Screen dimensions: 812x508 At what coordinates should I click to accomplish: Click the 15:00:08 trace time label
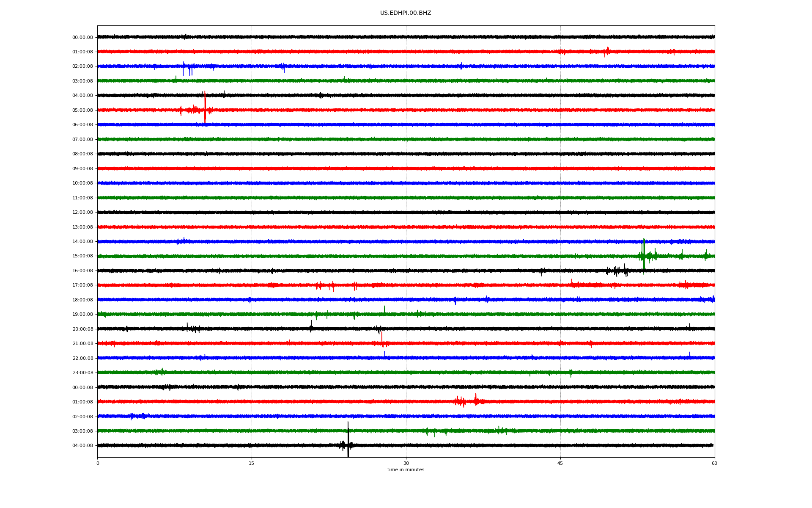82,256
